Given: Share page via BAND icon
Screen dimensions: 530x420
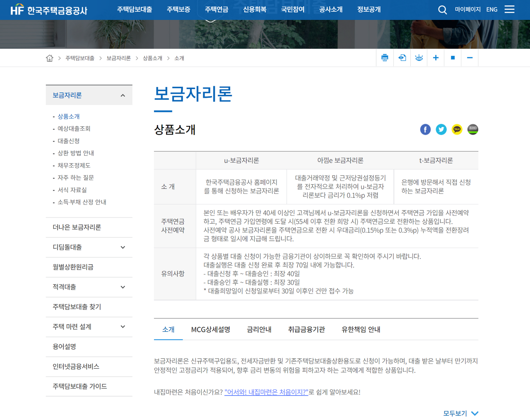Looking at the screenshot, I should click(x=472, y=130).
